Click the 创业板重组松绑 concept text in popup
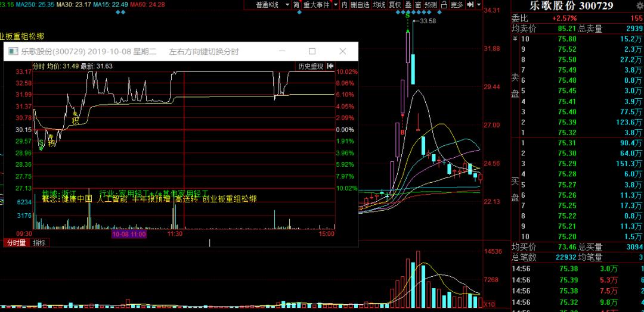 click(x=230, y=199)
